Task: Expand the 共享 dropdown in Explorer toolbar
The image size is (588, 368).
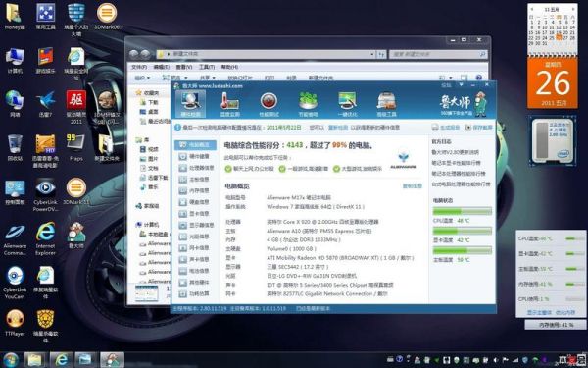Action: coord(208,78)
